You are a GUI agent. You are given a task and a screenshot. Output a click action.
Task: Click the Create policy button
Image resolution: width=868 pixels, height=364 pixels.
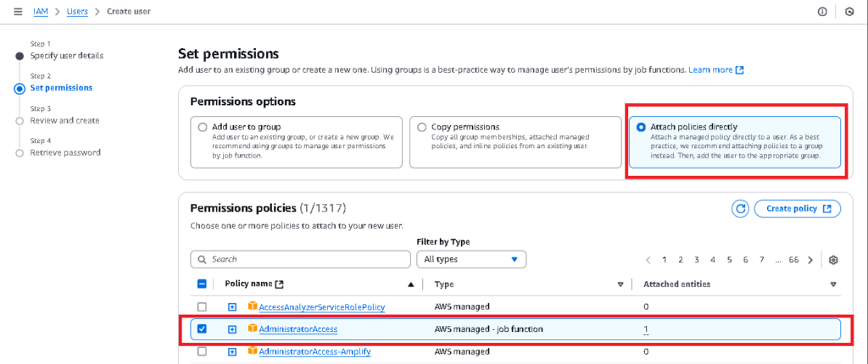(797, 208)
